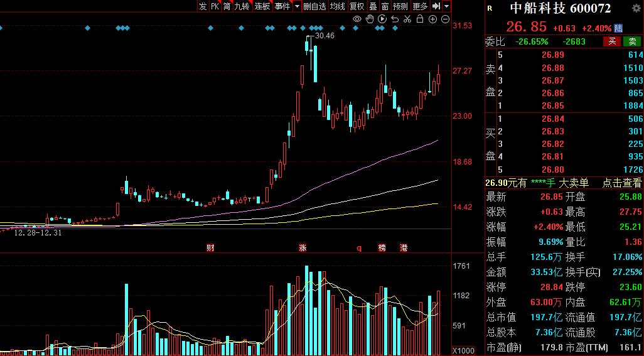The image size is (644, 356).
Task: Click buy level 4 volume 935
Action: click(635, 156)
